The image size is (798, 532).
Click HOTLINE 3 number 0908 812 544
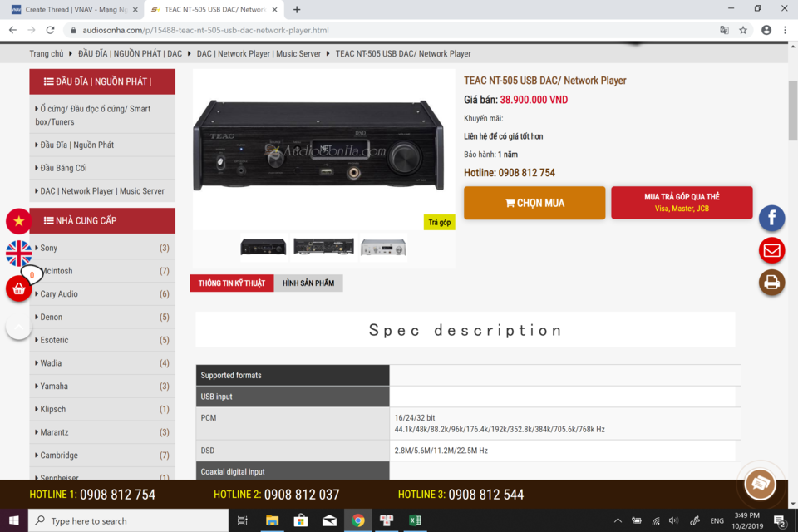[486, 495]
